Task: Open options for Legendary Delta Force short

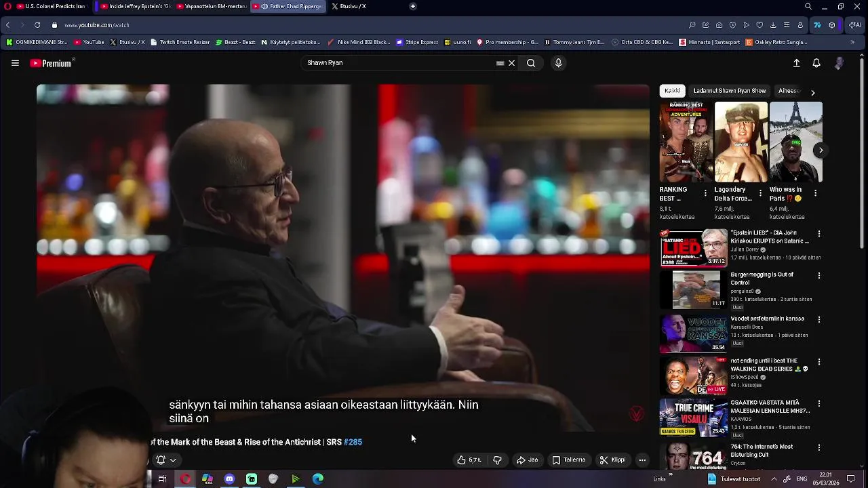Action: [x=760, y=193]
